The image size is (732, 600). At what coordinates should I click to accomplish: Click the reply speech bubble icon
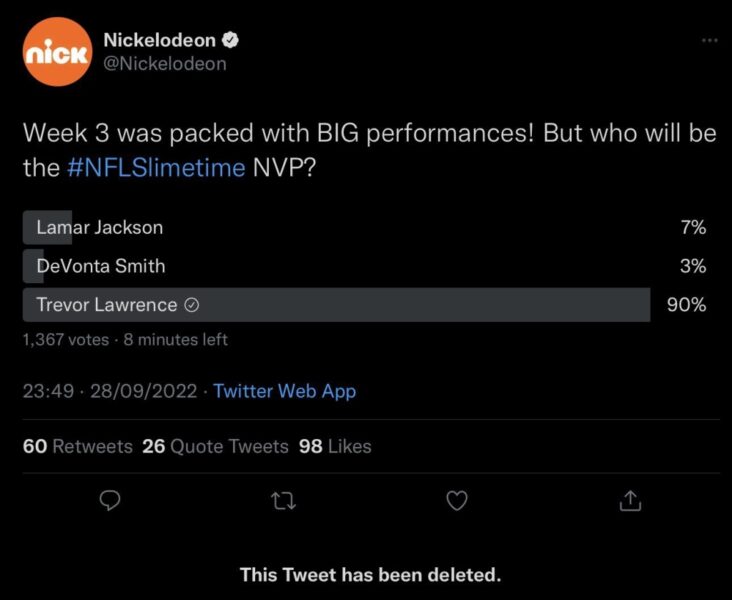coord(113,501)
